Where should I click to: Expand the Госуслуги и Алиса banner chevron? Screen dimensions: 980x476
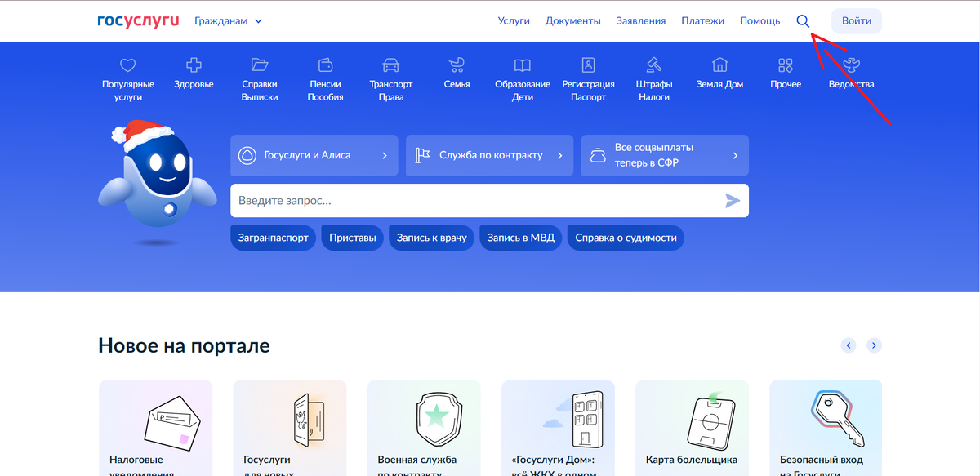384,155
